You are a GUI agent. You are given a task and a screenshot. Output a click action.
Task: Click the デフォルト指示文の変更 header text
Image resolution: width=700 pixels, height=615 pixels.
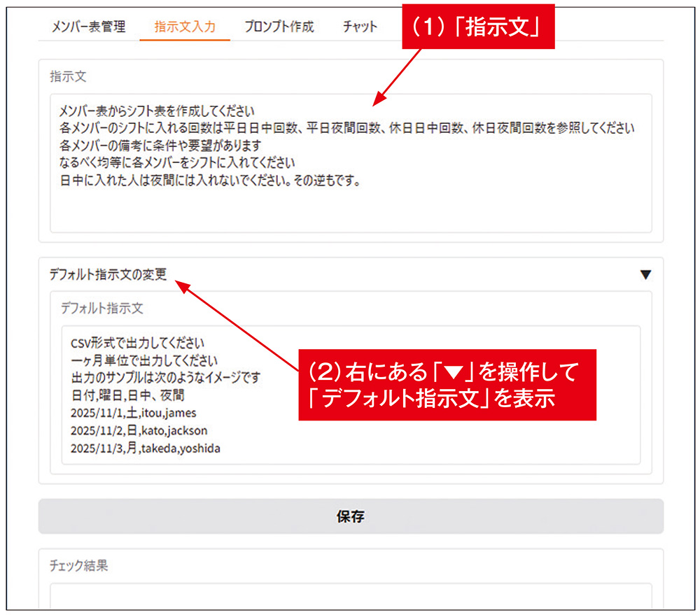(108, 274)
